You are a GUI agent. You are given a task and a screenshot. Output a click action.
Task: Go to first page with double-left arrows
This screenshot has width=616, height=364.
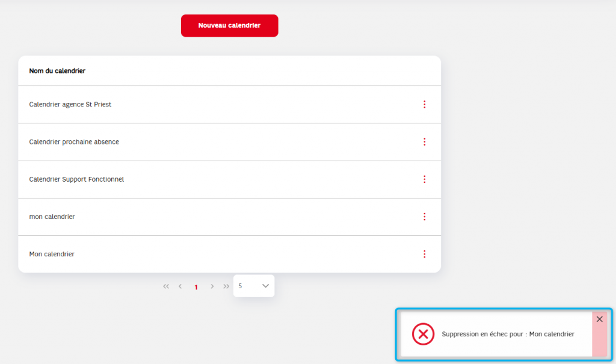(x=166, y=286)
